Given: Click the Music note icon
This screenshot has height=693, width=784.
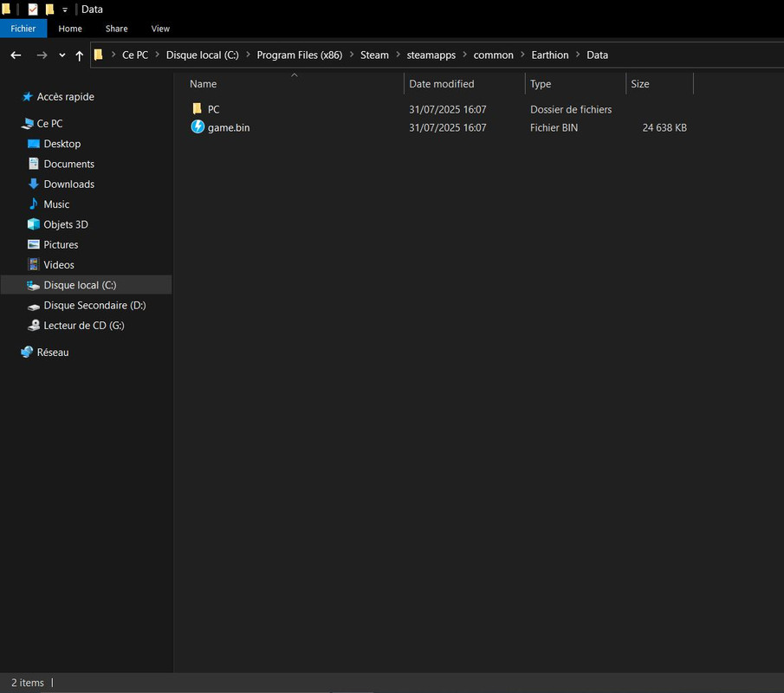Looking at the screenshot, I should (x=34, y=204).
